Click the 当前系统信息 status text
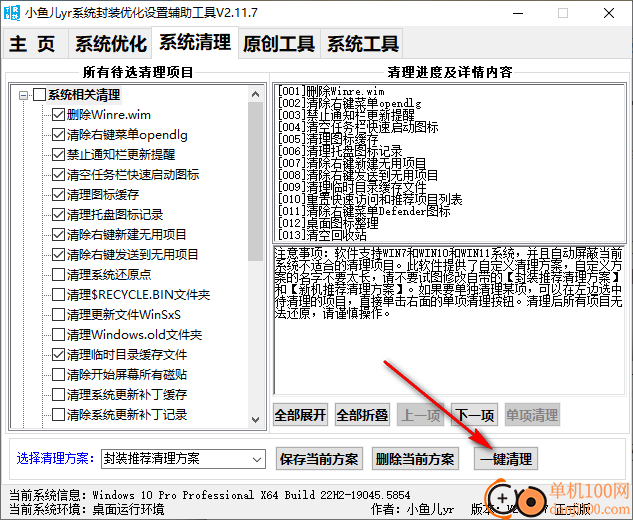 click(210, 495)
